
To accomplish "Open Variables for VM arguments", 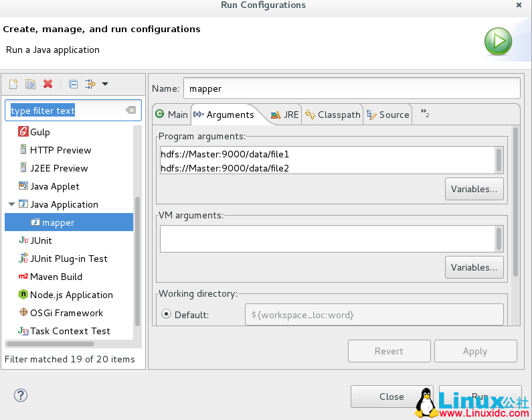I will point(474,267).
